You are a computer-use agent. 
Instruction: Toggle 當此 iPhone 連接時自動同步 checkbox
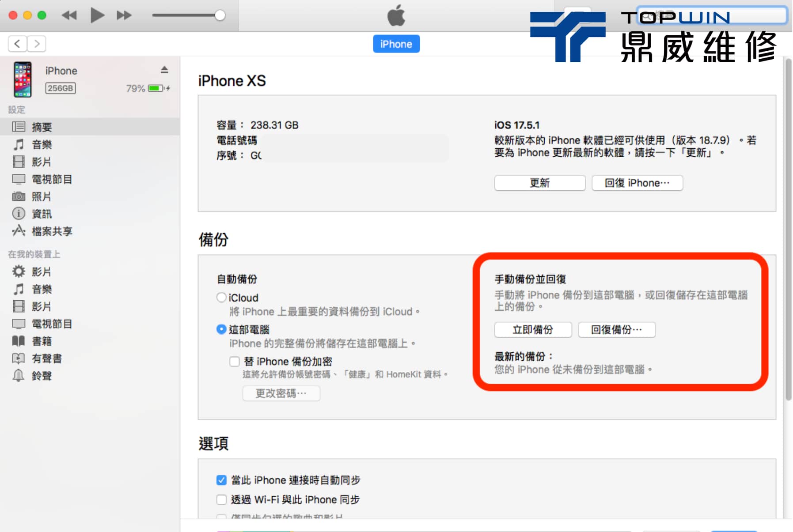point(221,480)
